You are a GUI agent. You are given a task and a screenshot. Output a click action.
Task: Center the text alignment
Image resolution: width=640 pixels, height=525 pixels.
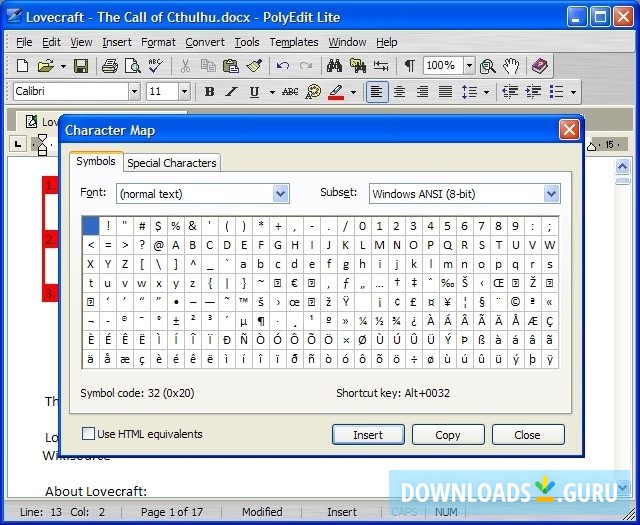coord(400,92)
